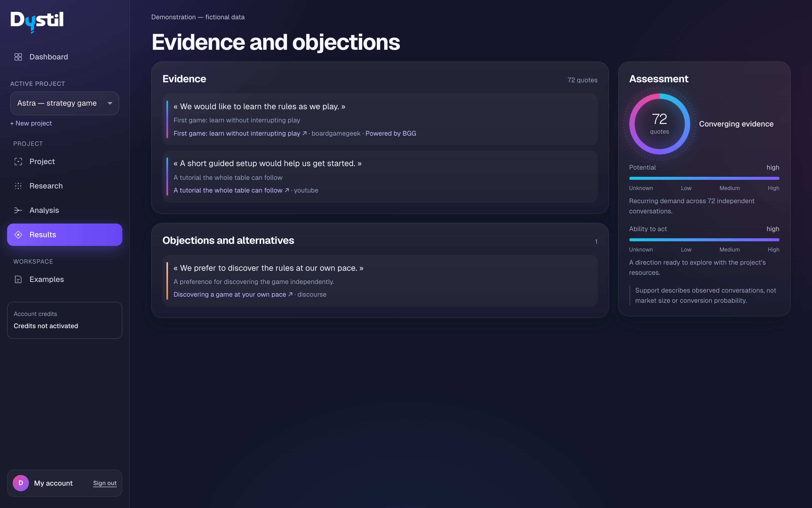Click quote 'A short guided setup would help'
The image size is (812, 508).
[267, 163]
